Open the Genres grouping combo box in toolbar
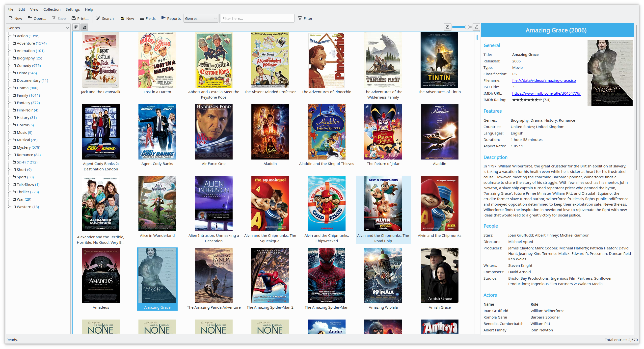This screenshot has width=644, height=349. click(201, 19)
